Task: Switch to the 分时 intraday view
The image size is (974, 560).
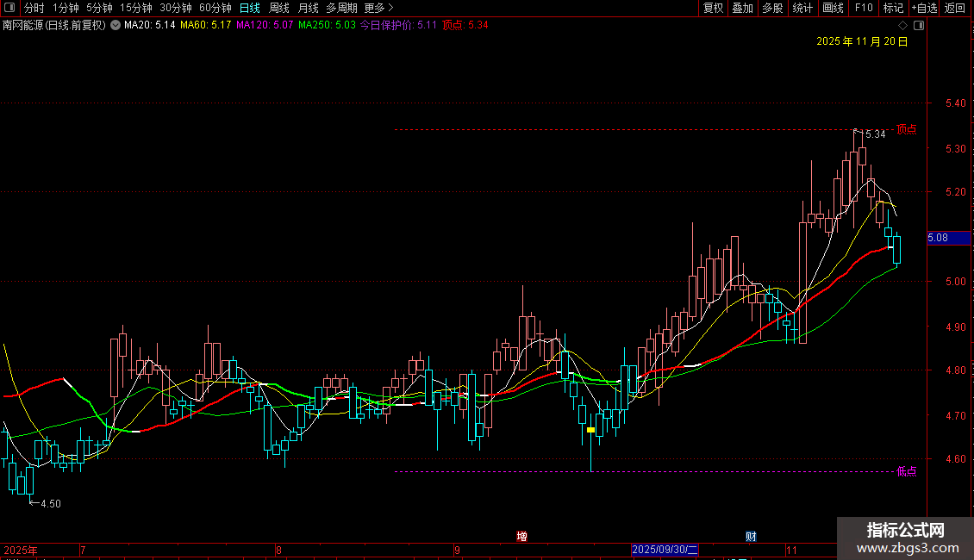Action: pos(34,8)
